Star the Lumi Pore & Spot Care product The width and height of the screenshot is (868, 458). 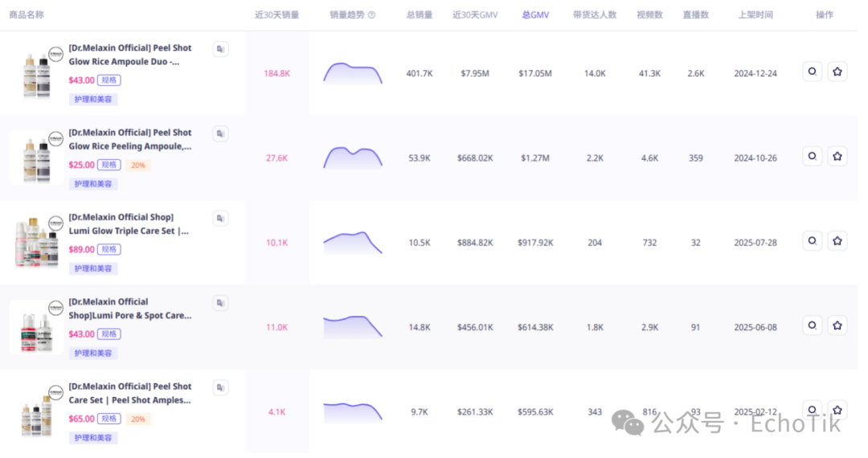(x=837, y=325)
